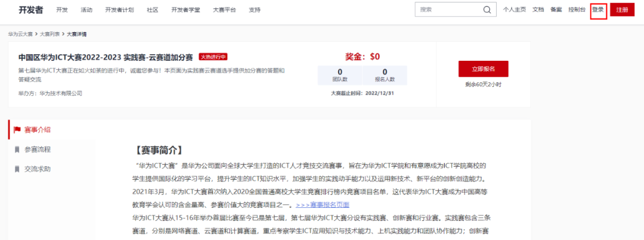This screenshot has width=644, height=240.
Task: Open the 大赛平台 menu
Action: [225, 10]
